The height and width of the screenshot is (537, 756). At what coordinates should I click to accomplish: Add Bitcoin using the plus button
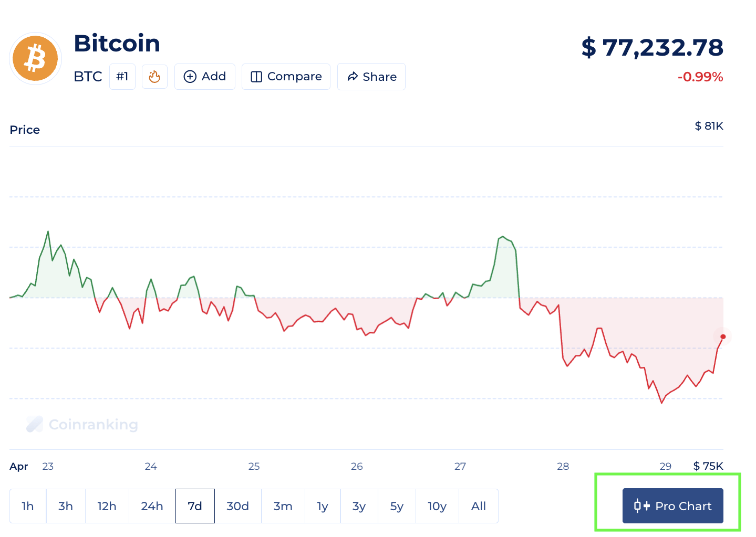pos(204,77)
